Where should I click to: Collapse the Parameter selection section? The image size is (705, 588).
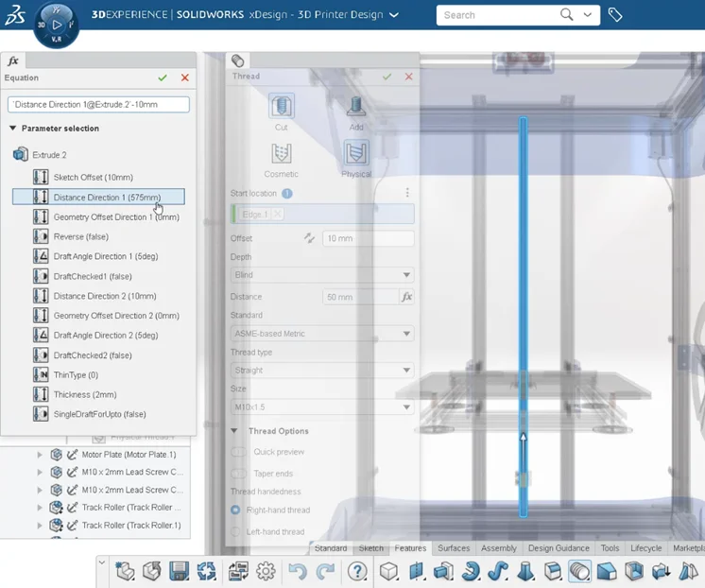pos(13,129)
